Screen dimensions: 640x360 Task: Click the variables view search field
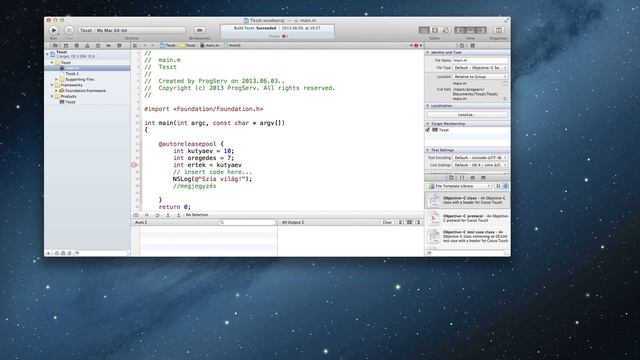[x=247, y=222]
